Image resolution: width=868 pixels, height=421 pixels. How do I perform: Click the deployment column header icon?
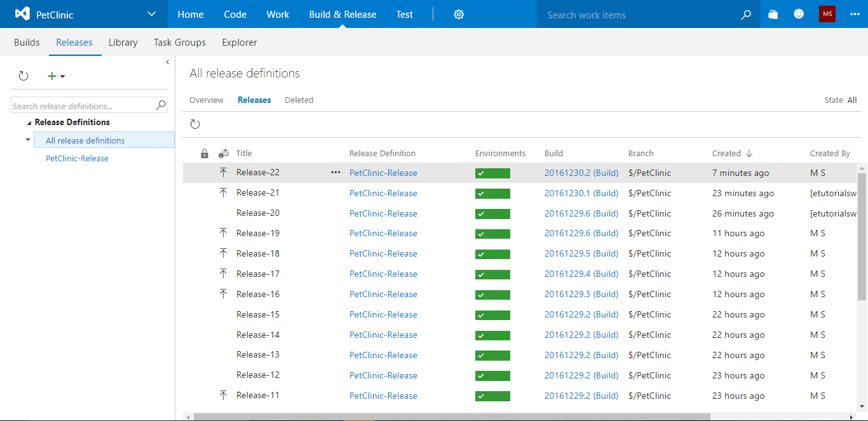[x=223, y=153]
